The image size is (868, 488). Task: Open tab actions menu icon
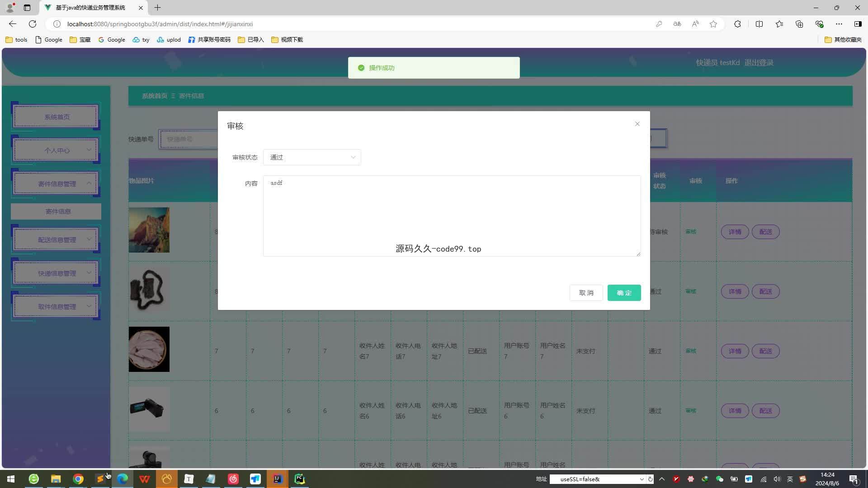coord(27,8)
